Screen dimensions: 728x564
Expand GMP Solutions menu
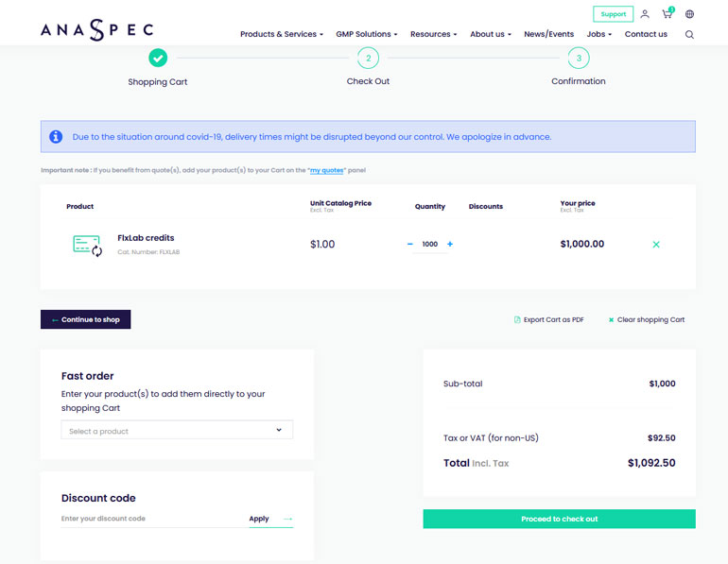tap(366, 34)
